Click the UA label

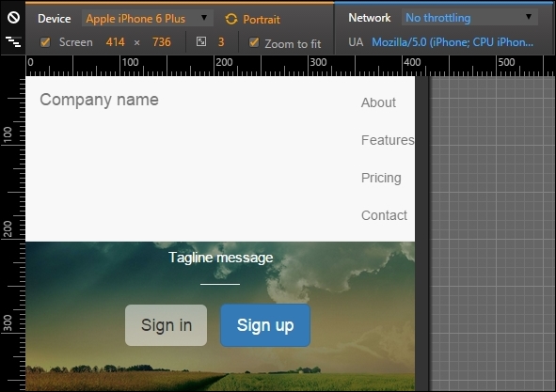point(356,42)
